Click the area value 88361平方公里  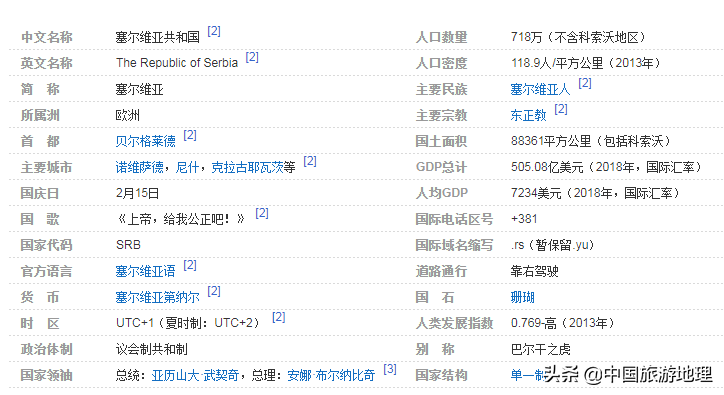551,141
